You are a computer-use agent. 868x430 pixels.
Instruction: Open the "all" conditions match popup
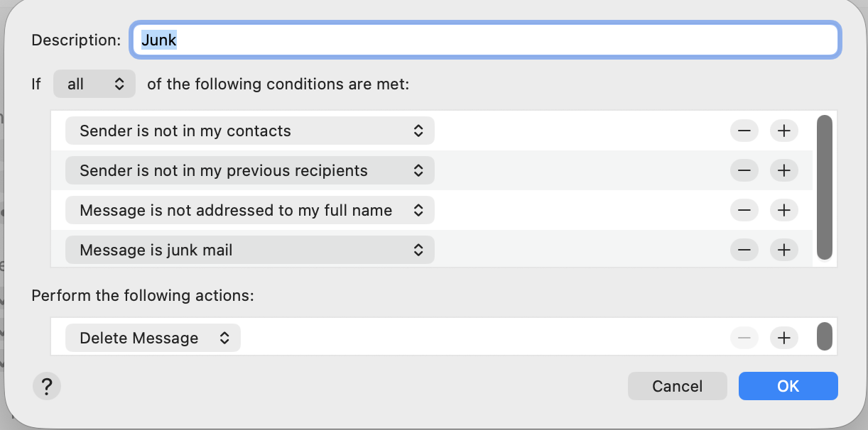[94, 84]
